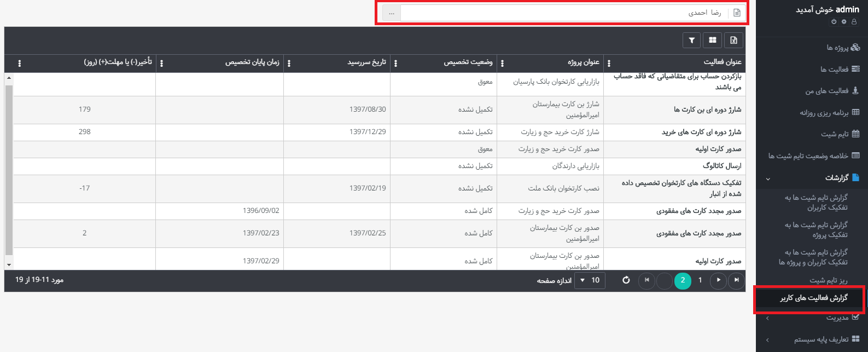Click the power logout icon under admin
Image resolution: width=868 pixels, height=352 pixels.
834,22
